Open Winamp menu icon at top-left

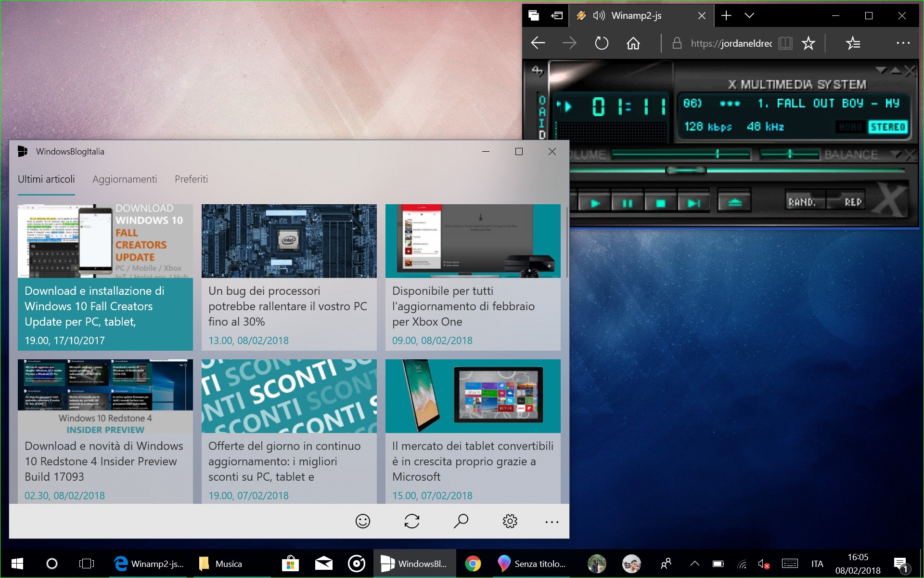pyautogui.click(x=537, y=71)
